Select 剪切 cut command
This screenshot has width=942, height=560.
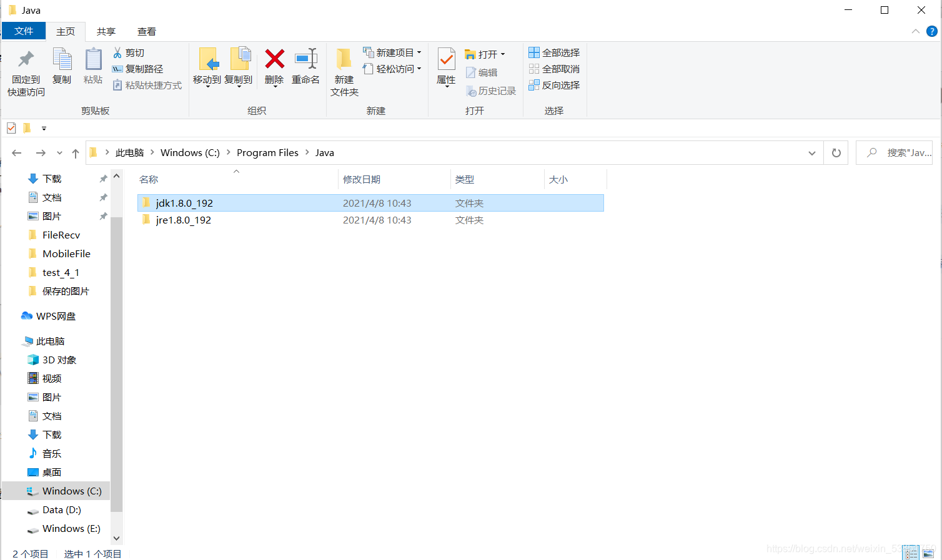click(129, 53)
